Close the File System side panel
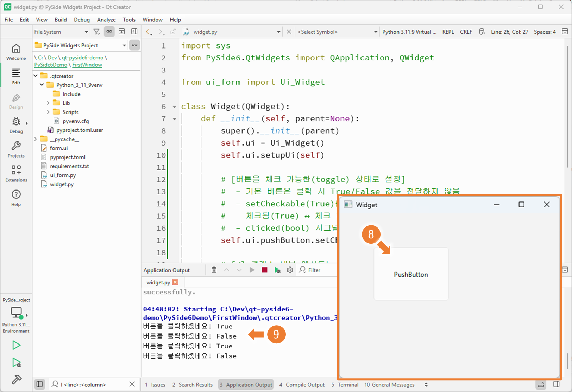The image size is (572, 392). (134, 32)
